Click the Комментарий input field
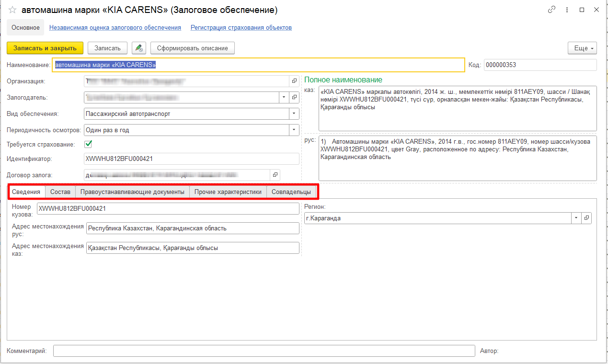The width and height of the screenshot is (608, 364). point(264,351)
